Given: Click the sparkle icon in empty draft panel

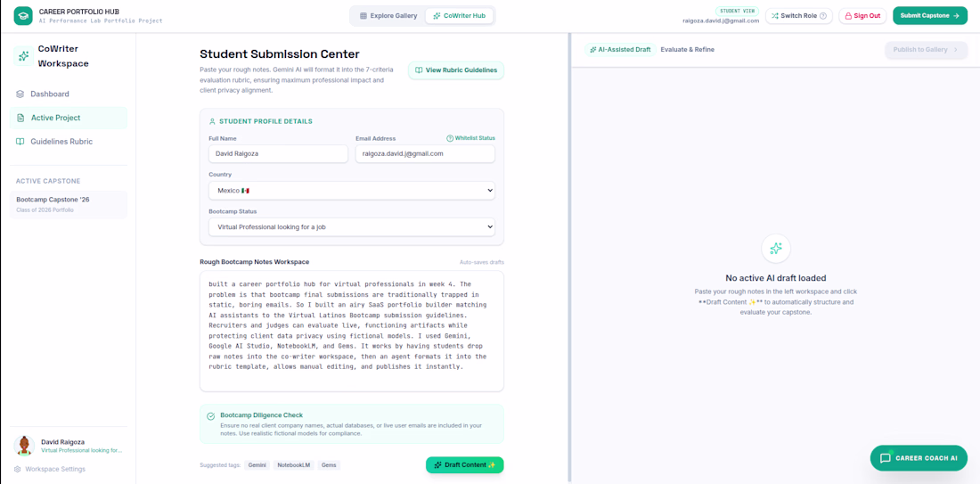Looking at the screenshot, I should tap(776, 249).
